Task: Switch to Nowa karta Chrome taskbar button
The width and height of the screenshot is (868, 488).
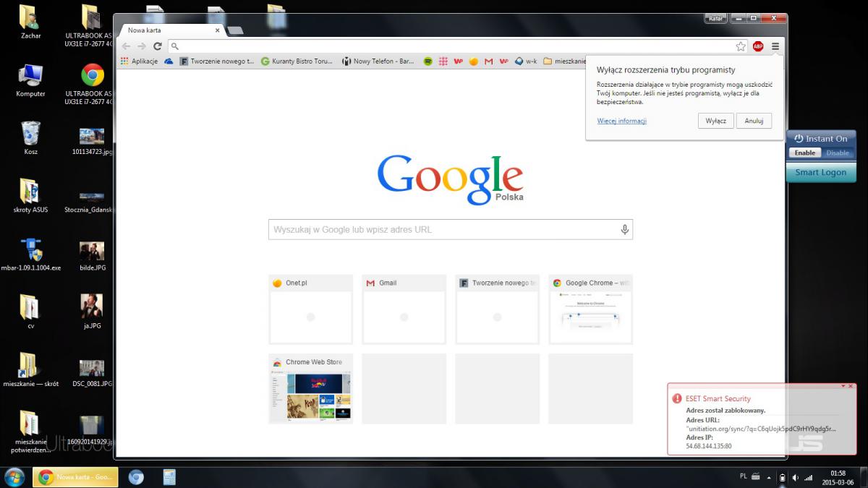Action: (x=75, y=477)
